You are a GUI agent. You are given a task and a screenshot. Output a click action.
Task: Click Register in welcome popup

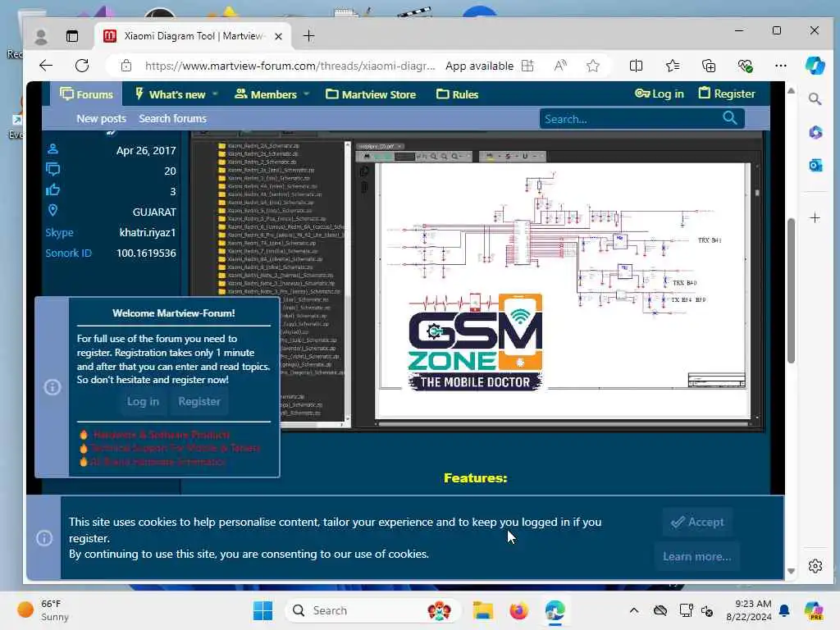click(199, 401)
